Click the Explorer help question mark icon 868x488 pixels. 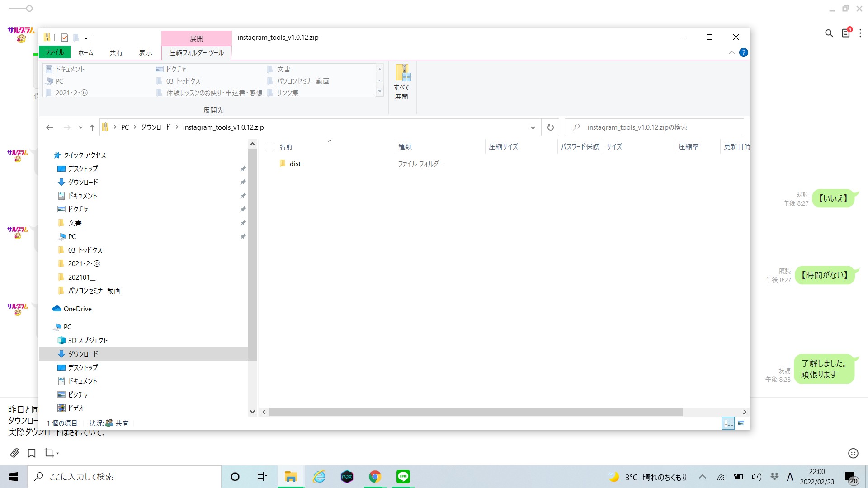(x=743, y=52)
